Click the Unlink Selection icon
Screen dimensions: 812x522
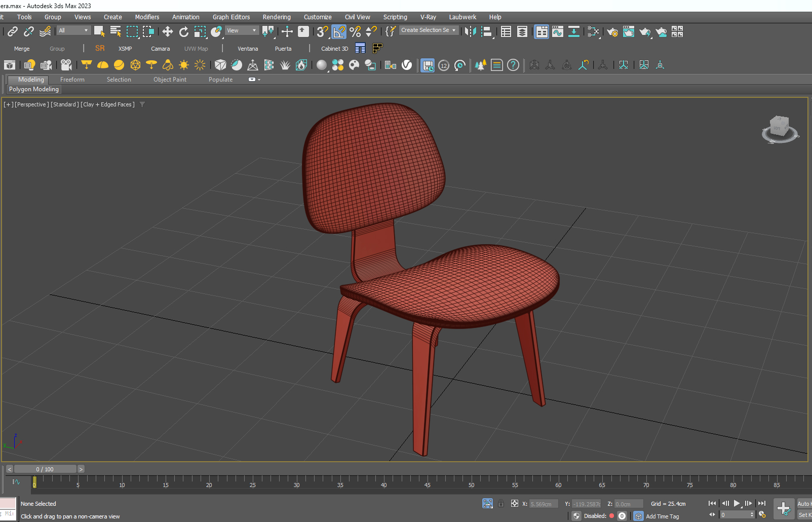[29, 31]
